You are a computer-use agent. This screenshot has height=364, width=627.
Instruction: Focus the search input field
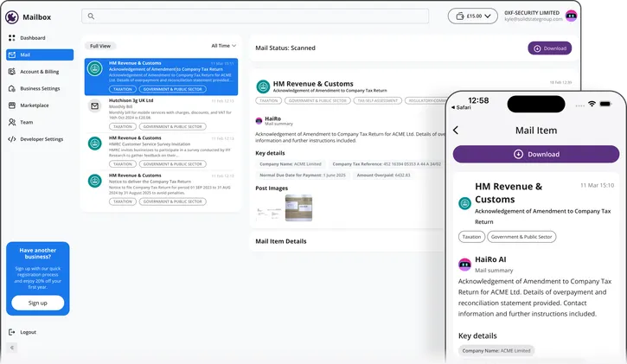tap(255, 16)
